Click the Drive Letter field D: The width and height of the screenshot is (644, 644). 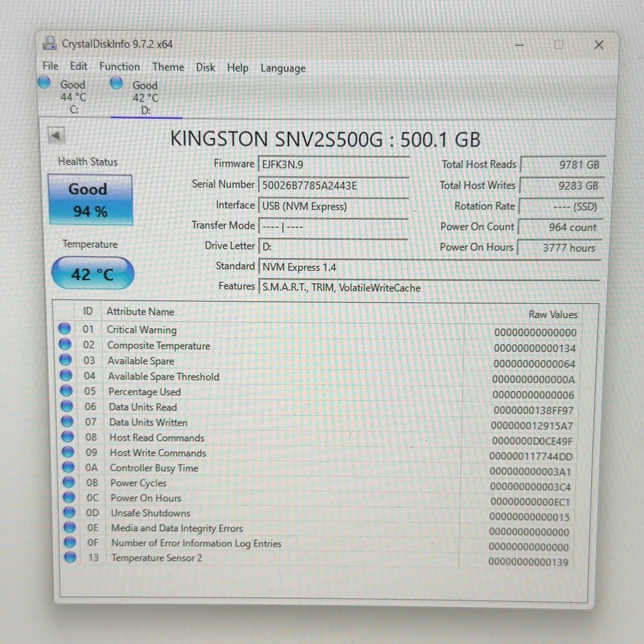coord(333,247)
